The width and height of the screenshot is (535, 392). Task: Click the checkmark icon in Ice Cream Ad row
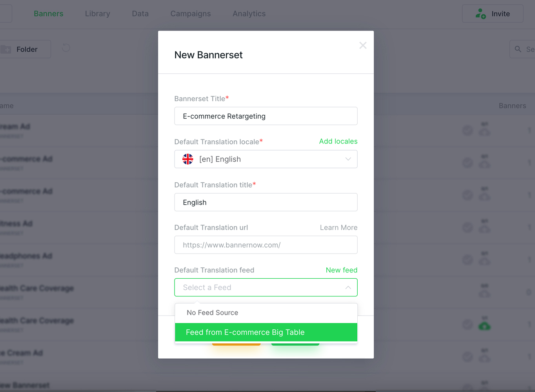click(x=467, y=357)
